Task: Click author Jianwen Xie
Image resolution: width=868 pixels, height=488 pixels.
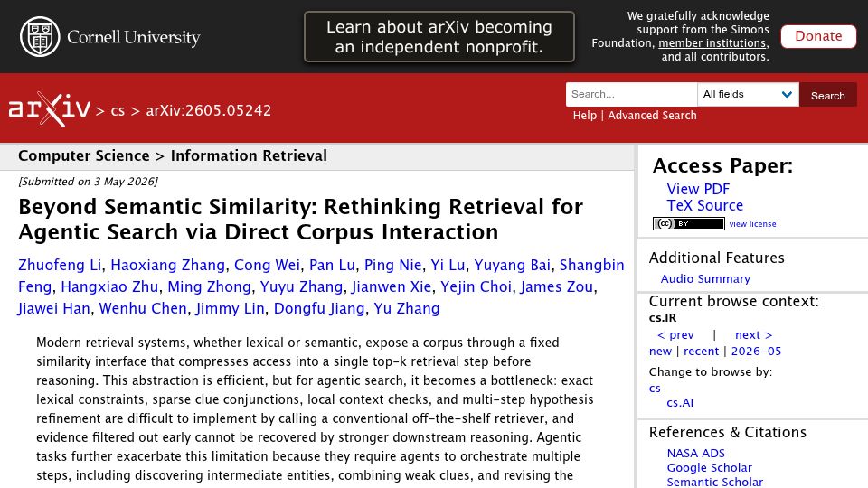Action: pyautogui.click(x=392, y=286)
